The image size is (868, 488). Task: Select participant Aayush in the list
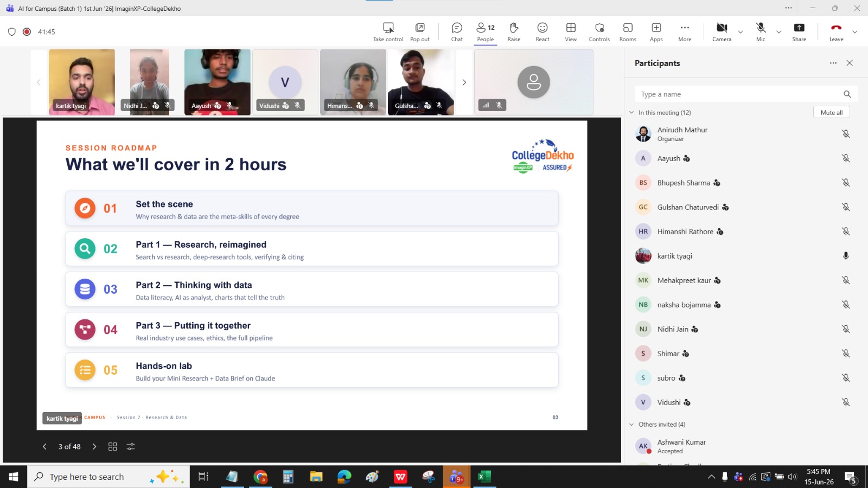746,158
